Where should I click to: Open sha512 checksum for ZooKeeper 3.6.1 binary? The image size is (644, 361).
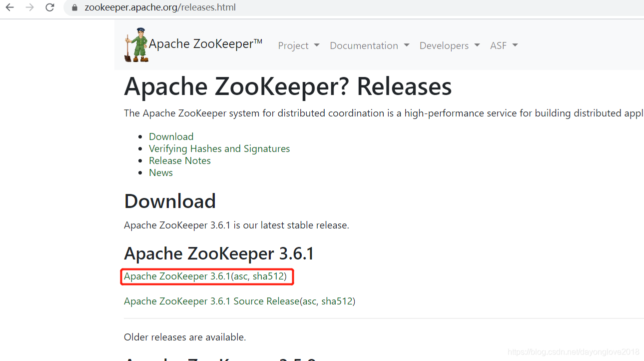click(x=268, y=276)
